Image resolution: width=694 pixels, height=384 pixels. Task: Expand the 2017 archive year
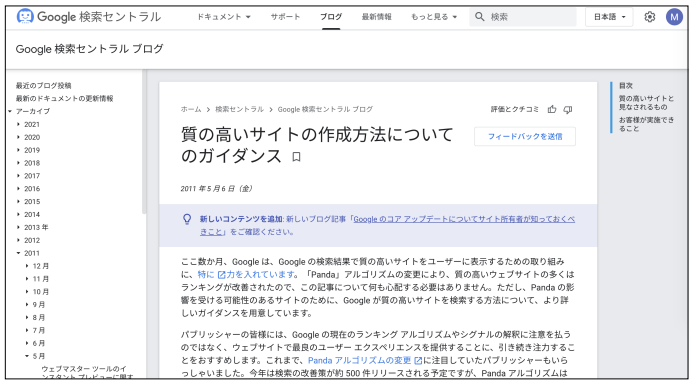[18, 176]
